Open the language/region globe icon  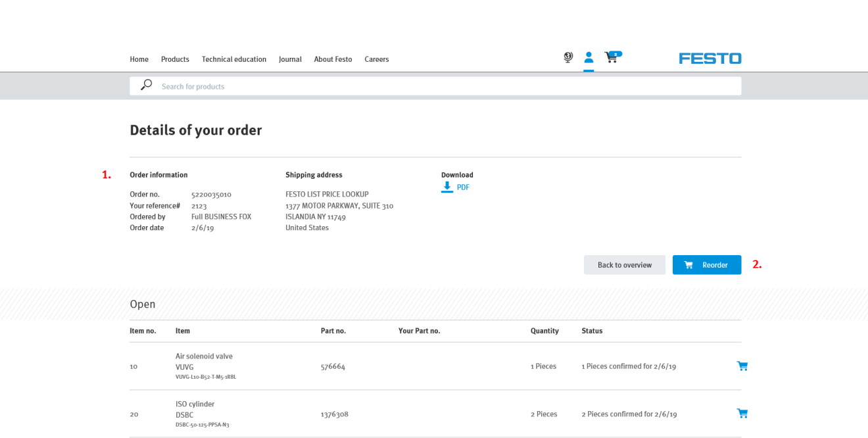(x=567, y=57)
